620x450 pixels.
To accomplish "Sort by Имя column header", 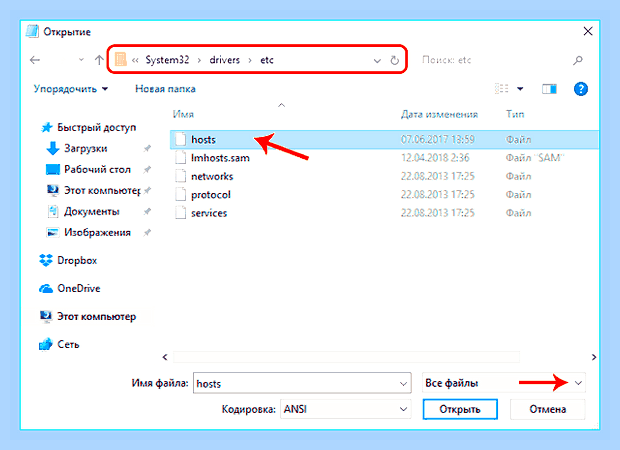I will pos(183,114).
